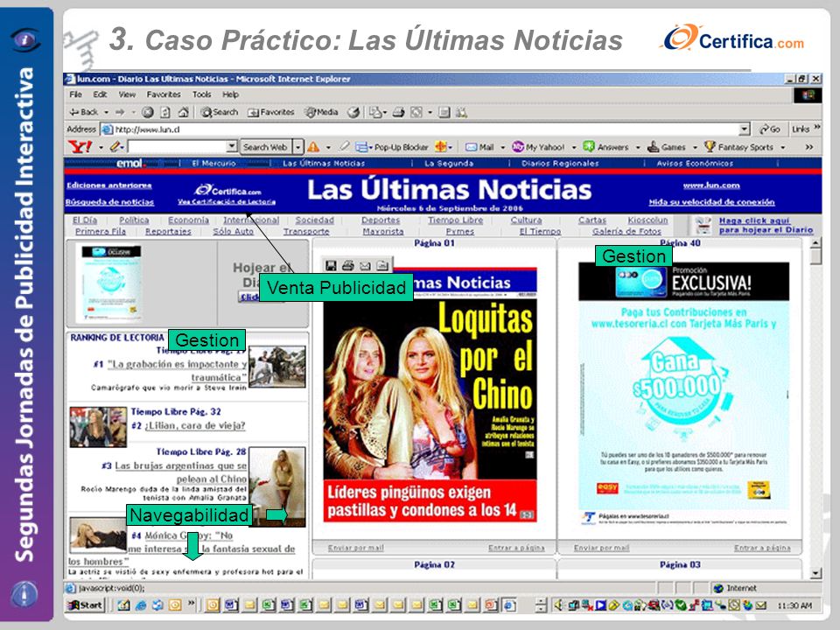Open the Edit menu
The height and width of the screenshot is (630, 840).
coord(100,94)
